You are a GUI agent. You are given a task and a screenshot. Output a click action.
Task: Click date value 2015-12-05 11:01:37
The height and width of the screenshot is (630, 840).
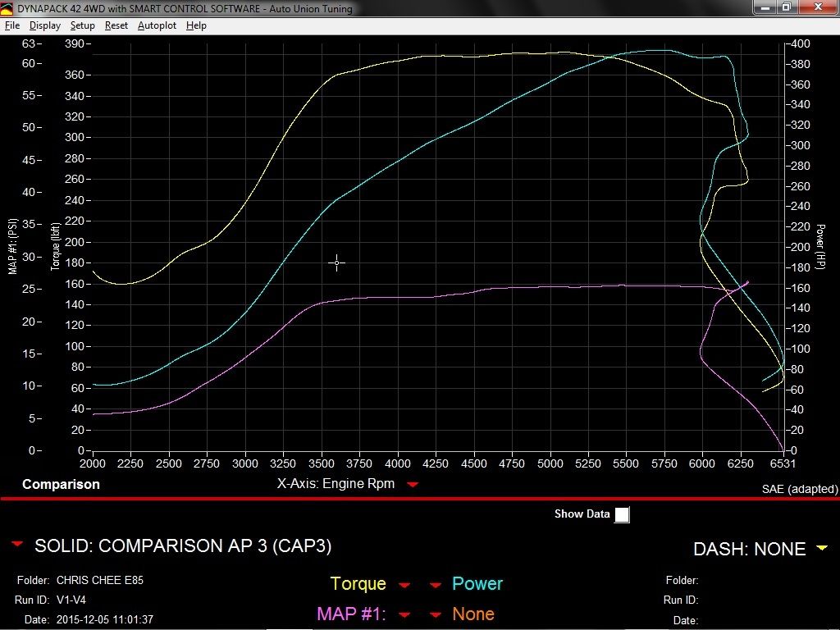click(x=105, y=620)
